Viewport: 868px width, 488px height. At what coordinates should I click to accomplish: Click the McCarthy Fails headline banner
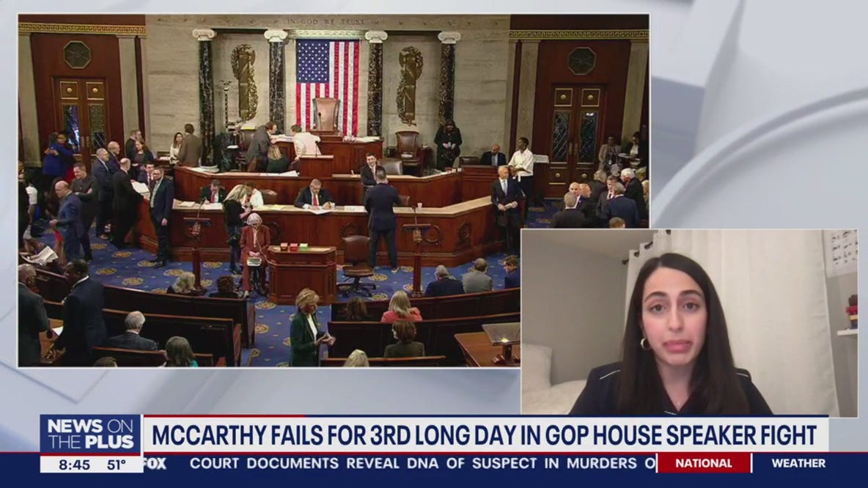(x=485, y=435)
